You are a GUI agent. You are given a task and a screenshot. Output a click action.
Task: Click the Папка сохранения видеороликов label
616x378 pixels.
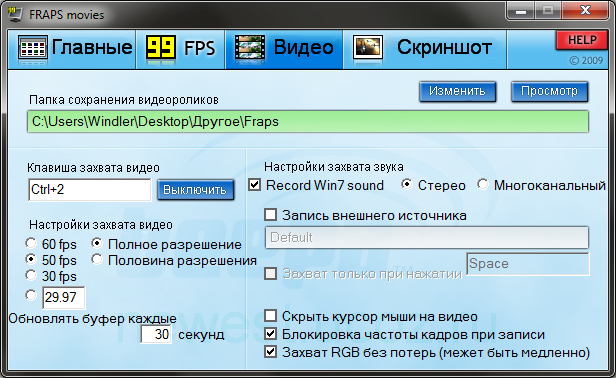[x=124, y=100]
